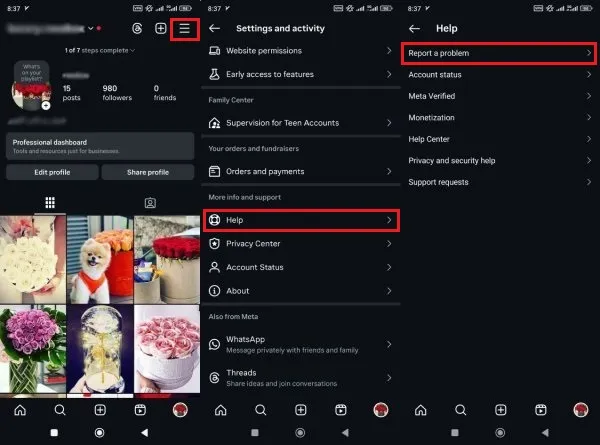Tap the chevron on the Early access row
Screen dimensions: 600x445
pyautogui.click(x=389, y=74)
